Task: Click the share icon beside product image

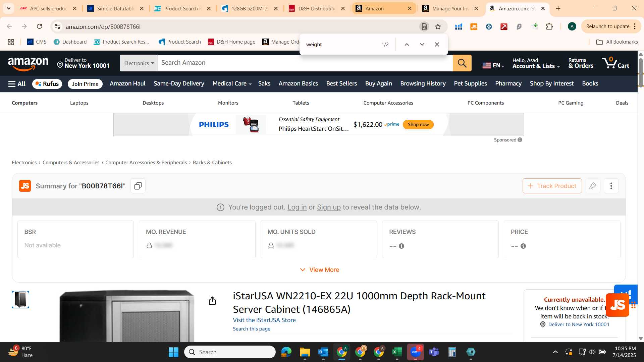Action: click(212, 301)
